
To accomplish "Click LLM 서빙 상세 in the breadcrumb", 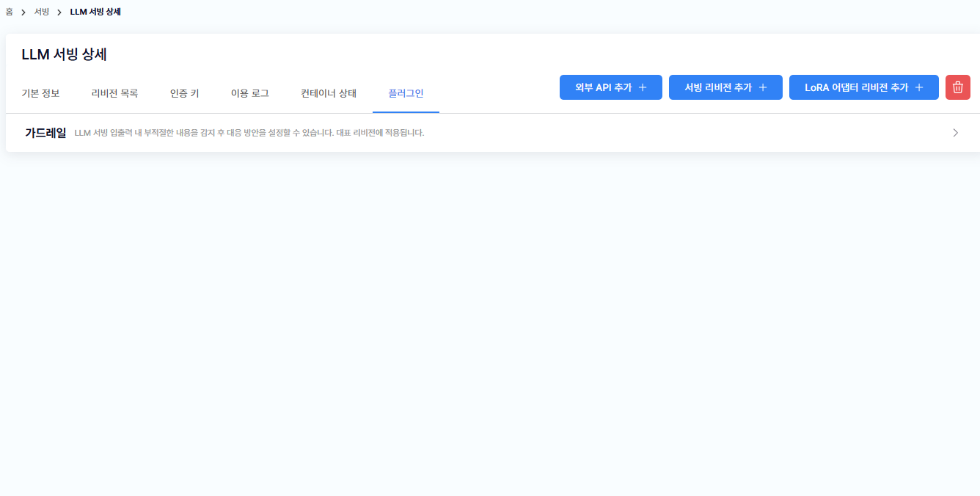I will coord(95,12).
